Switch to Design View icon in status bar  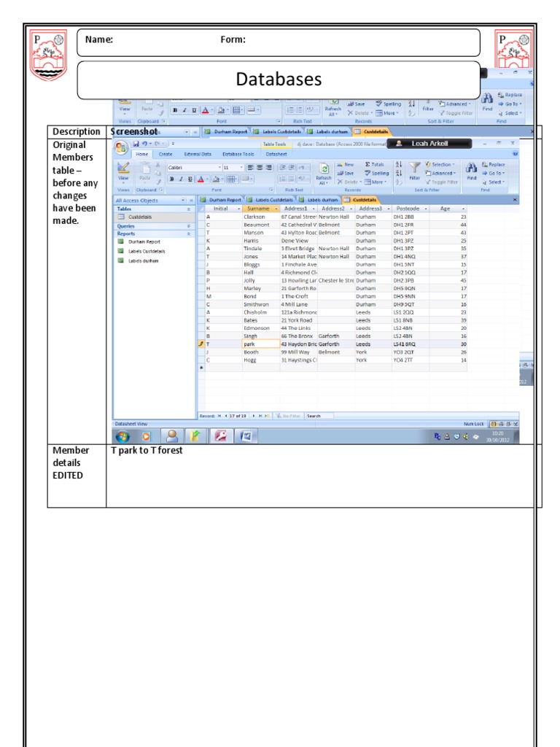point(516,424)
